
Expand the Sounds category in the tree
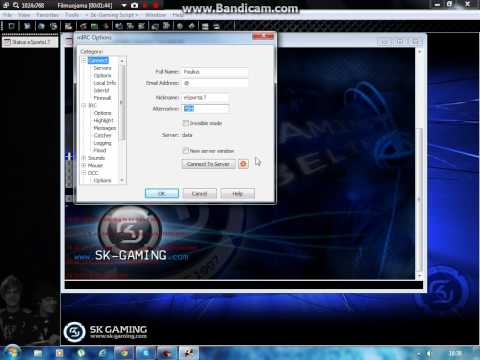[84, 158]
